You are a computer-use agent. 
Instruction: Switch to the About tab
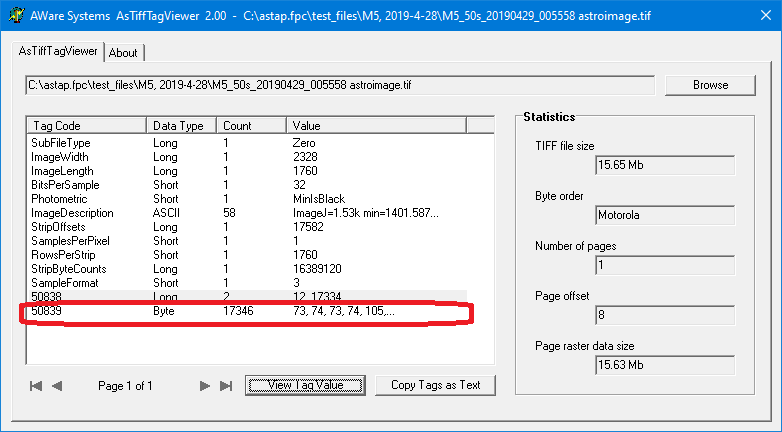tap(123, 53)
